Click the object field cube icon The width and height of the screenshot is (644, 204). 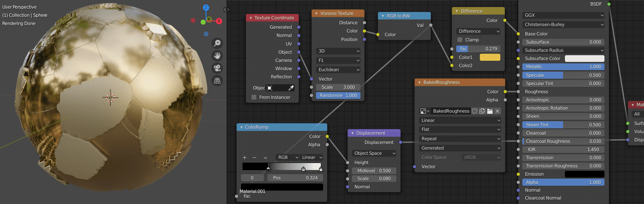point(269,88)
